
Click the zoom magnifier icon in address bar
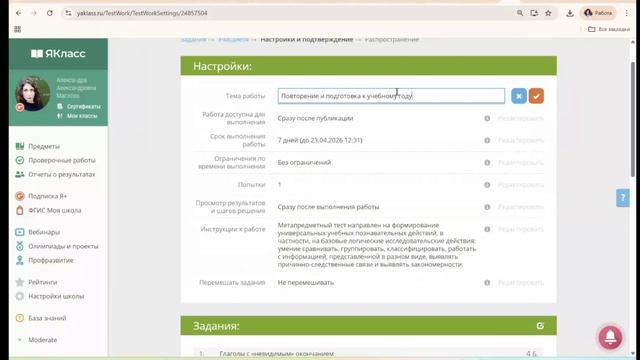(x=520, y=13)
